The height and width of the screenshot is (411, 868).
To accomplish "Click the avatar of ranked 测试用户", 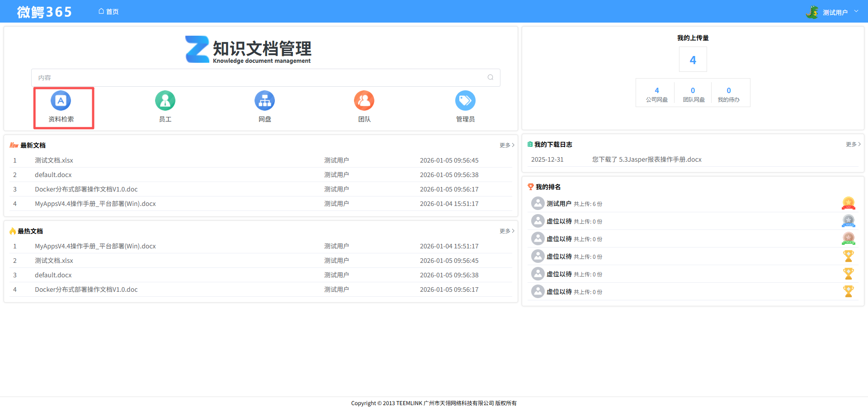I will [x=538, y=203].
